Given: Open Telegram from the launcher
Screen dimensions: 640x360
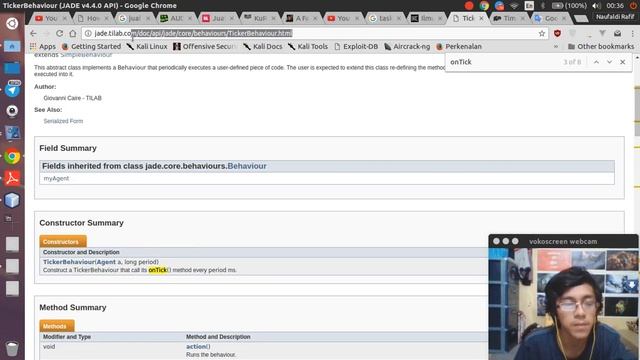Looking at the screenshot, I should (12, 89).
